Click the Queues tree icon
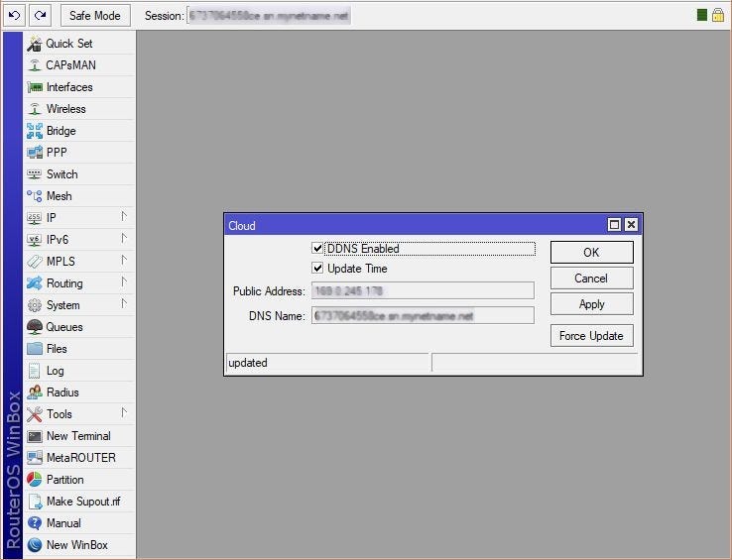 coord(35,327)
